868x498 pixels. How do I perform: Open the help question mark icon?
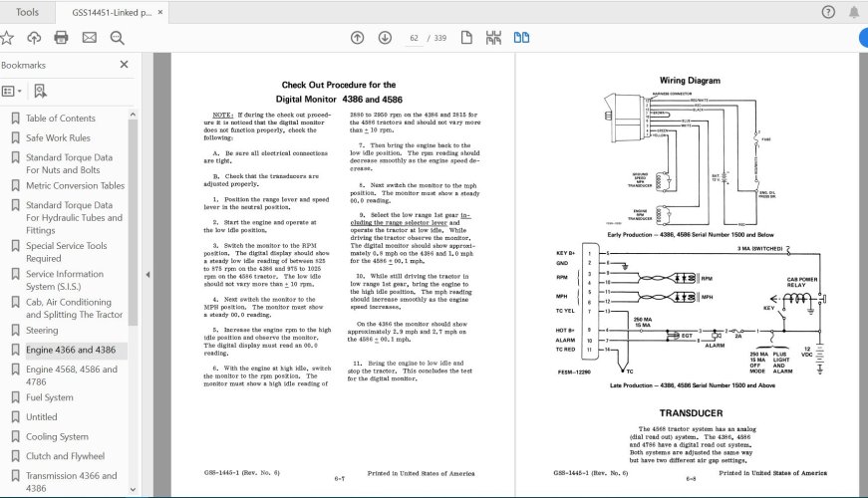pyautogui.click(x=828, y=12)
